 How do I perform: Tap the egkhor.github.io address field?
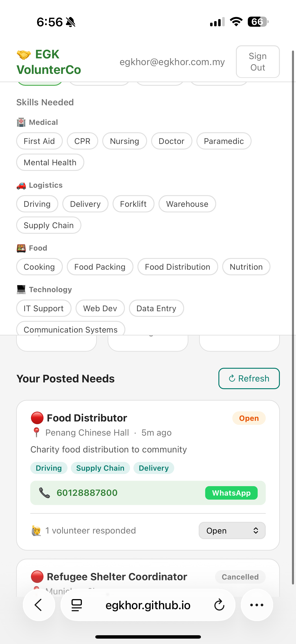point(148,605)
